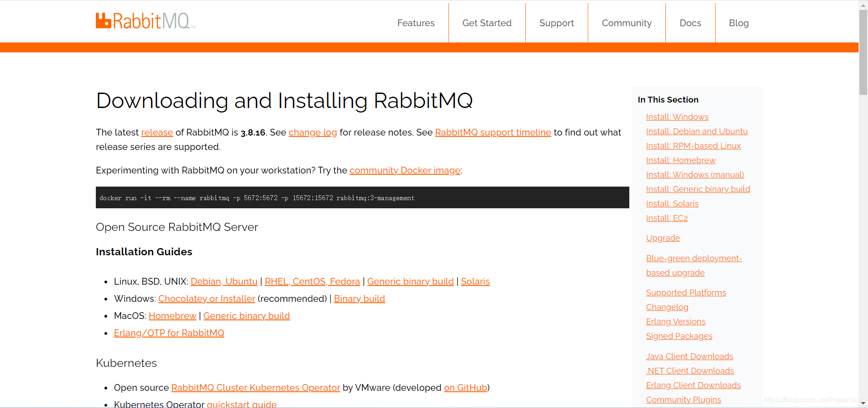The image size is (868, 408).
Task: Open sidebar Install: Windows (manual)
Action: tap(695, 175)
